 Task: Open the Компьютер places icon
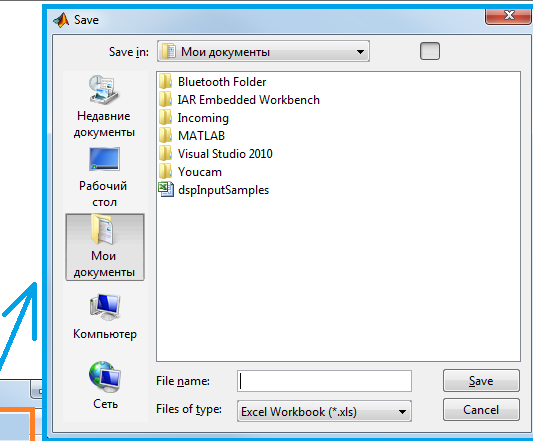pyautogui.click(x=105, y=317)
